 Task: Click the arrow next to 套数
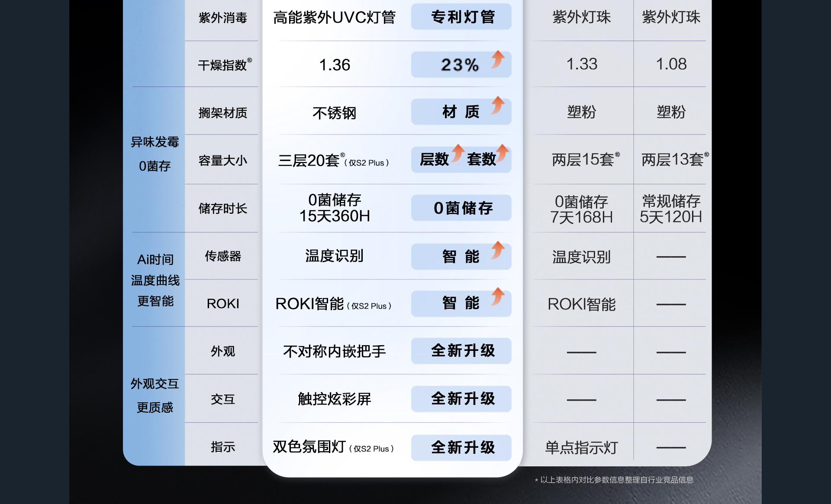coord(502,153)
